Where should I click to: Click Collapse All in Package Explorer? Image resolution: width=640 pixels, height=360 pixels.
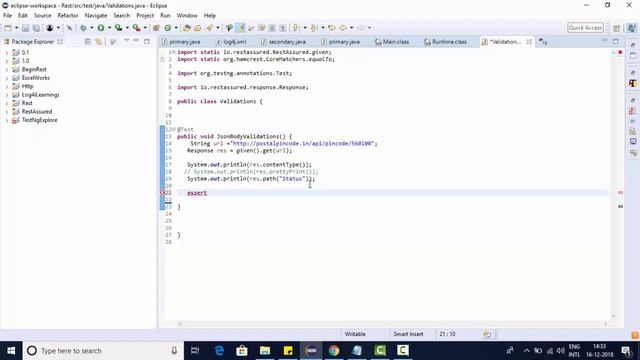pos(88,42)
